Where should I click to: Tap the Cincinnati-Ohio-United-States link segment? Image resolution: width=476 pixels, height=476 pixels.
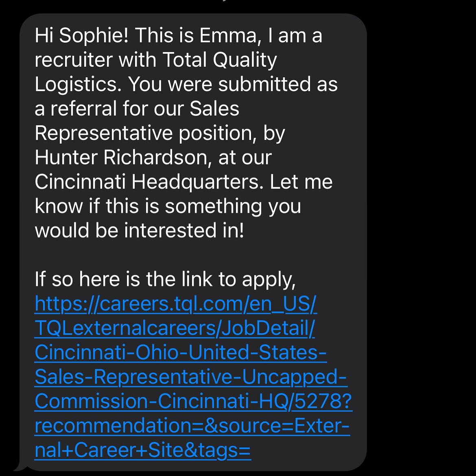181,353
